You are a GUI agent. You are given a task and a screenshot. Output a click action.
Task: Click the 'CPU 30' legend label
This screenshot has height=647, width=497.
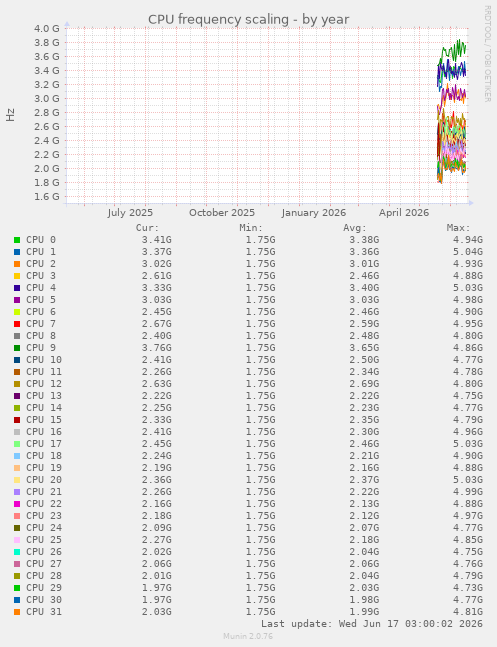pos(44,599)
